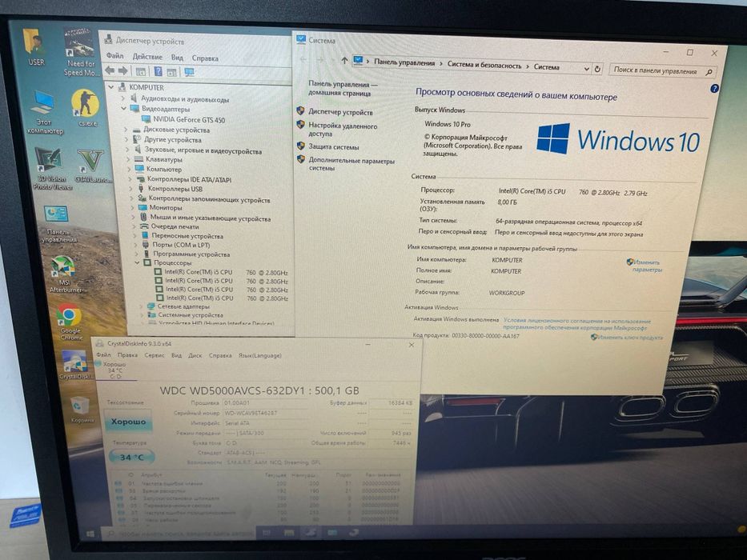Click the Изменить параметры link
The width and height of the screenshot is (747, 560).
(647, 266)
